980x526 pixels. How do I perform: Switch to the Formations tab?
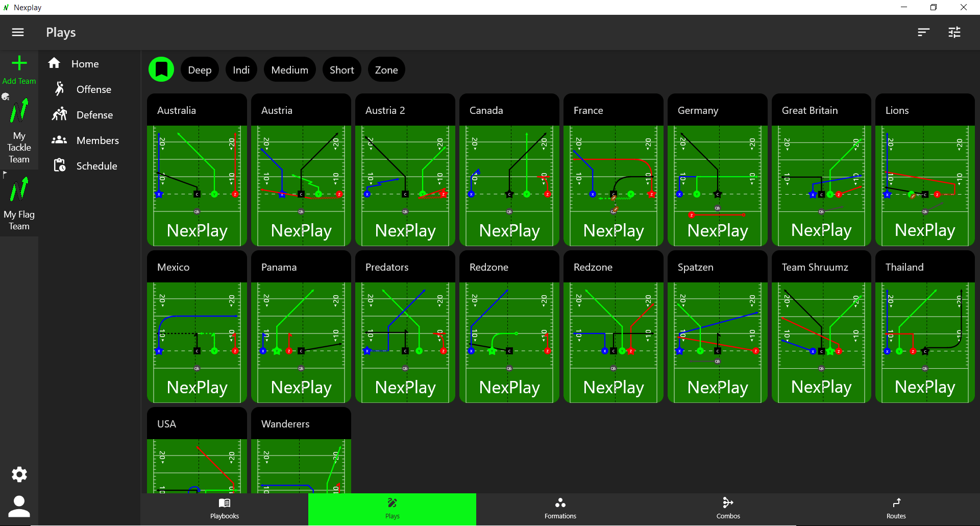click(x=560, y=509)
